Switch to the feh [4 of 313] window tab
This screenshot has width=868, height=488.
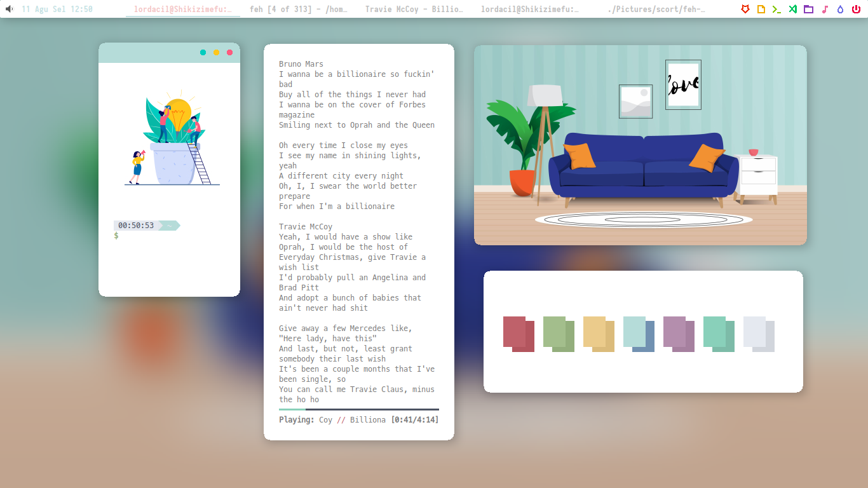click(299, 9)
